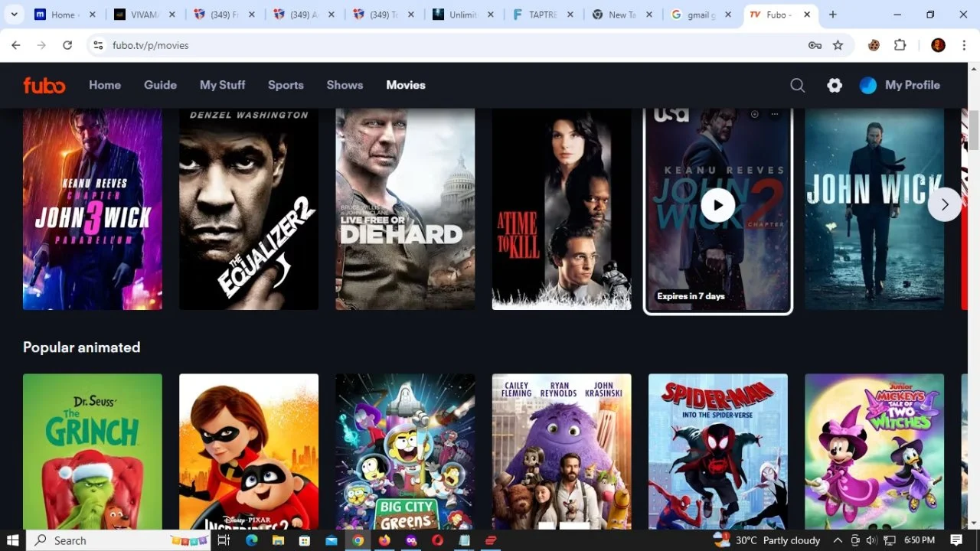The image size is (980, 551).
Task: Open Live Free or Die Hard poster
Action: pos(405,209)
